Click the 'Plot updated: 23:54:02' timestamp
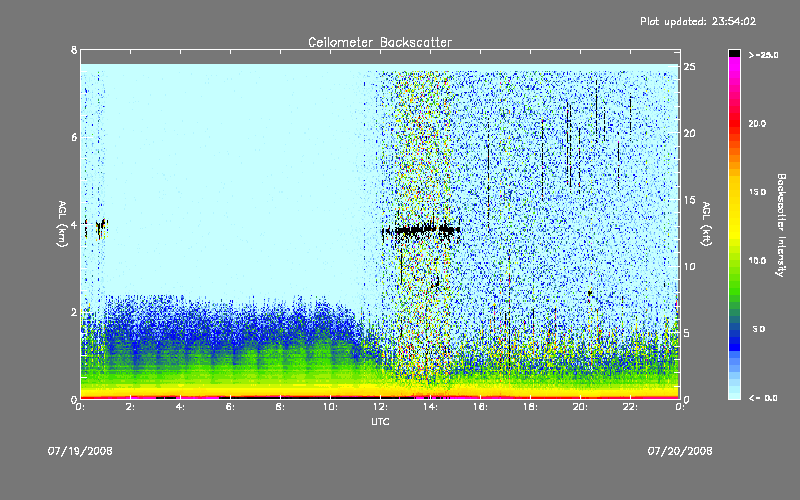Image resolution: width=800 pixels, height=500 pixels. click(698, 21)
